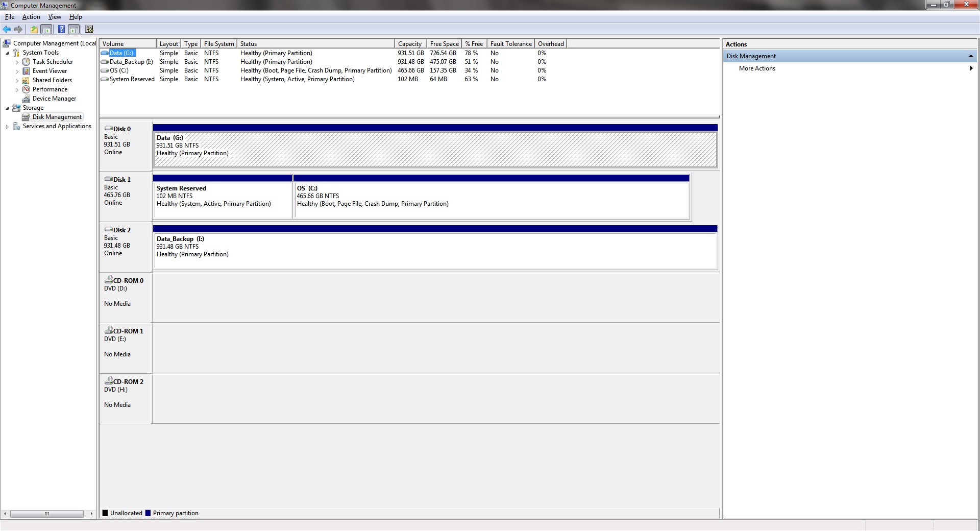Image resolution: width=980 pixels, height=531 pixels.
Task: Select the Task Scheduler clock icon
Action: coord(26,62)
